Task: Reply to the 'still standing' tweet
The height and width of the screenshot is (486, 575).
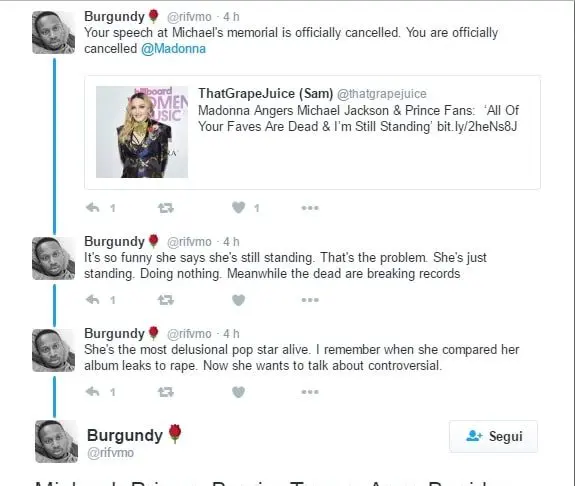Action: pyautogui.click(x=93, y=300)
